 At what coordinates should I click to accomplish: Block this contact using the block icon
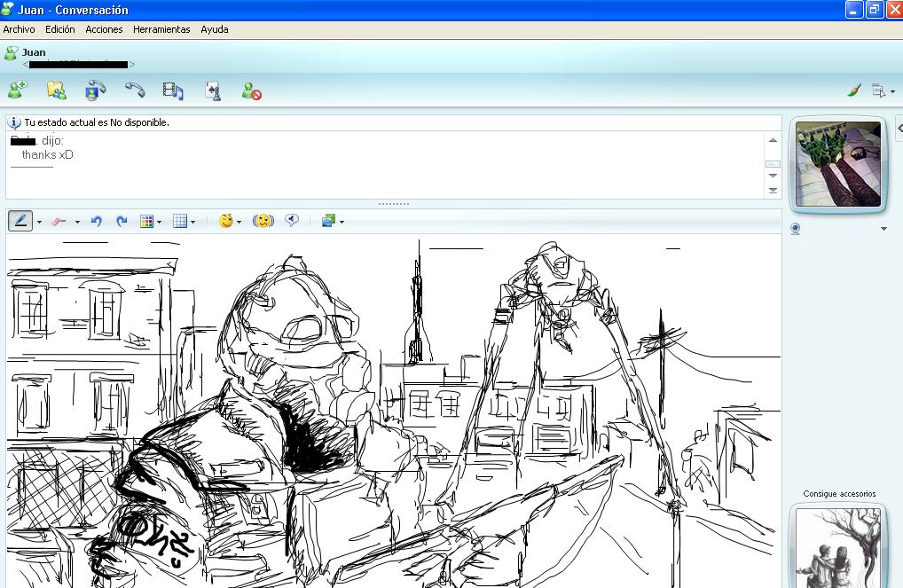click(x=252, y=90)
